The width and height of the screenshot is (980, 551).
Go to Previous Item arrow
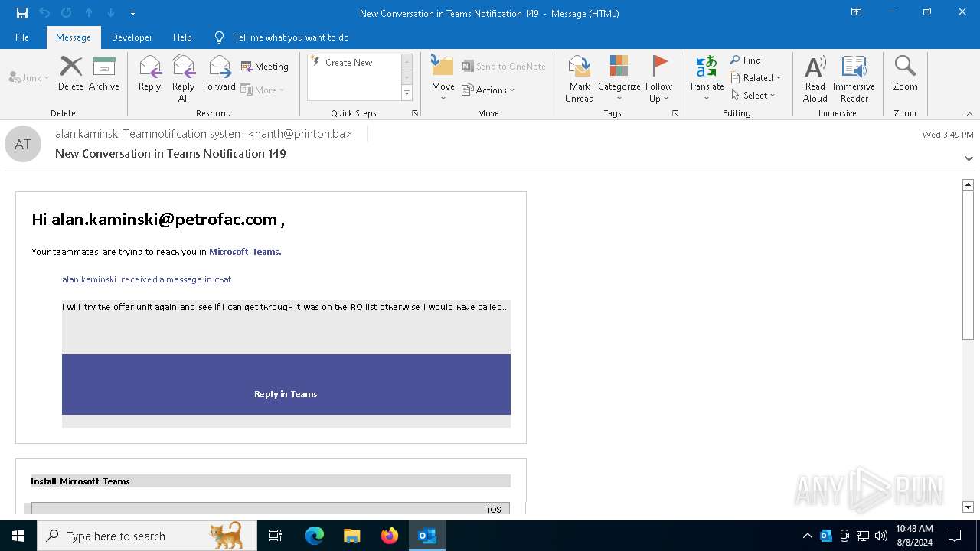tap(89, 13)
